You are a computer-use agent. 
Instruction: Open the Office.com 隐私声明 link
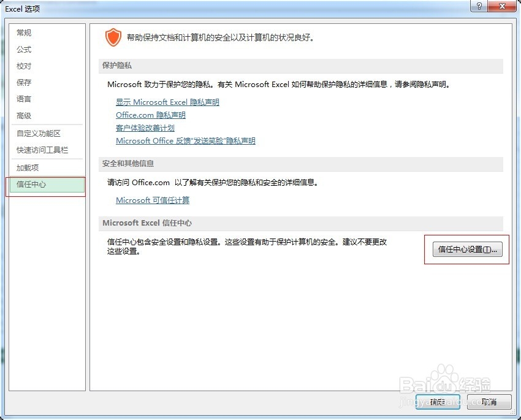click(x=151, y=115)
